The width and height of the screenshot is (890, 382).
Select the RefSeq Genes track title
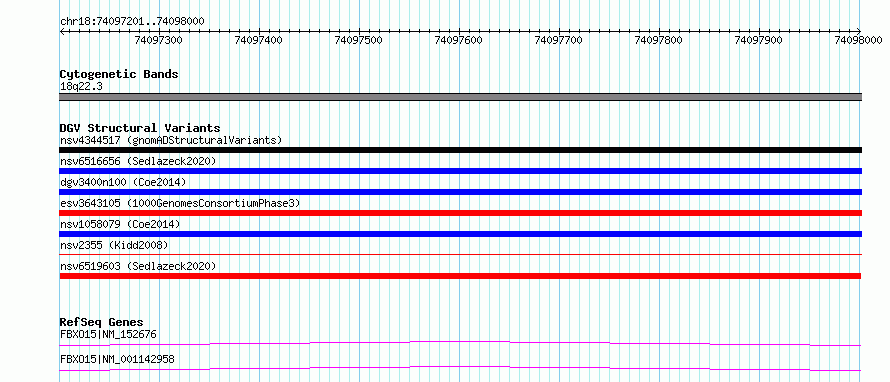coord(102,323)
